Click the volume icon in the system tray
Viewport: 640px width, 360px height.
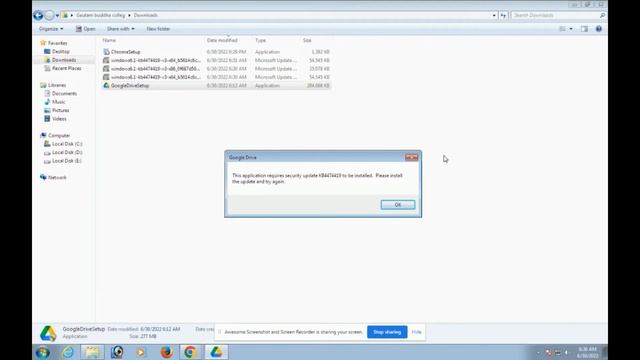(x=566, y=353)
